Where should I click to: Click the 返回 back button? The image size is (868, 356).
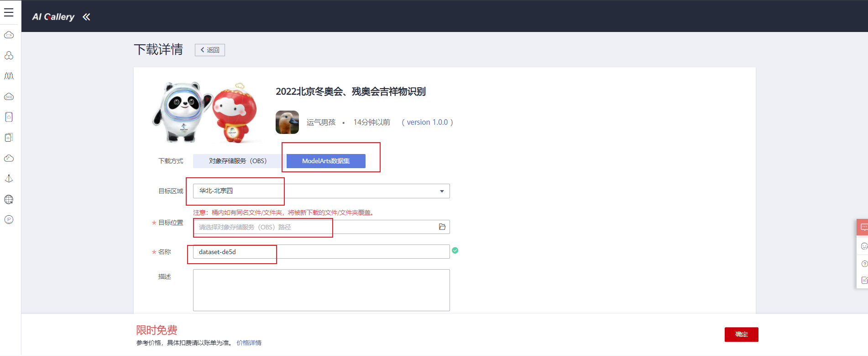210,50
